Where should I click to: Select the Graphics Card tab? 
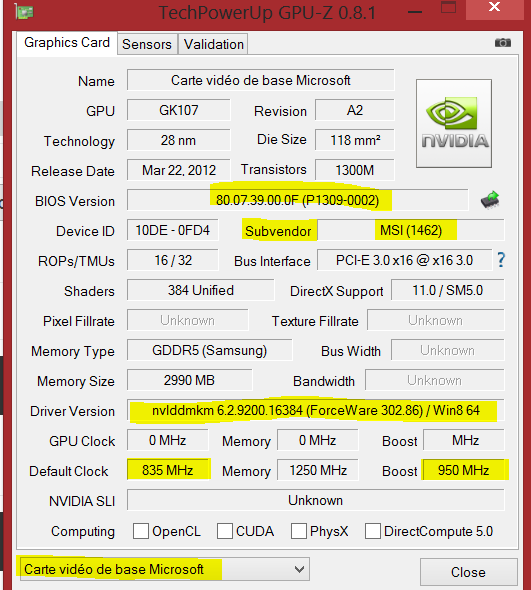[67, 43]
